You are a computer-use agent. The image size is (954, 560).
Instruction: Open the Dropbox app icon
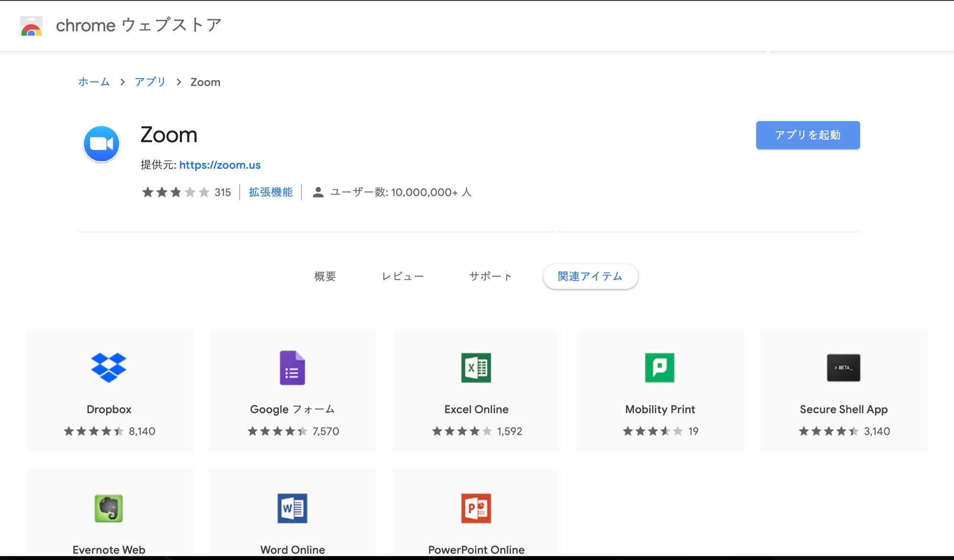108,367
